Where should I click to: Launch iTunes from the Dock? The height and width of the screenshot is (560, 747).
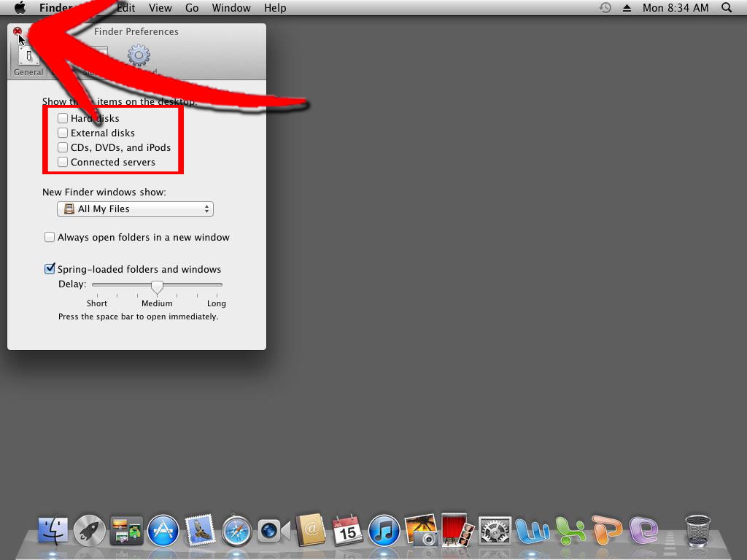(384, 530)
